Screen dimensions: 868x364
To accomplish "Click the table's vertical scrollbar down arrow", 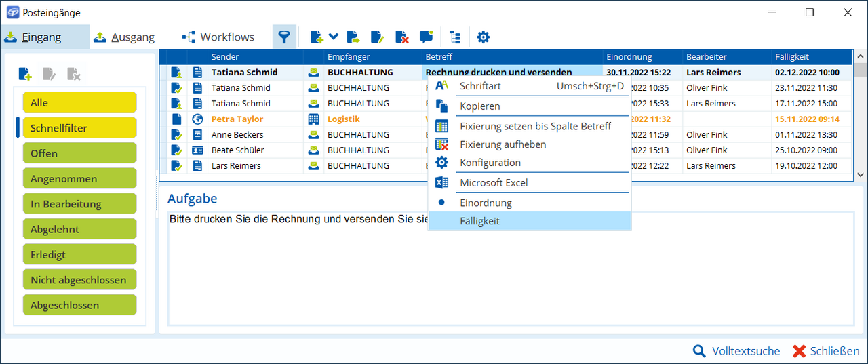I will (860, 174).
